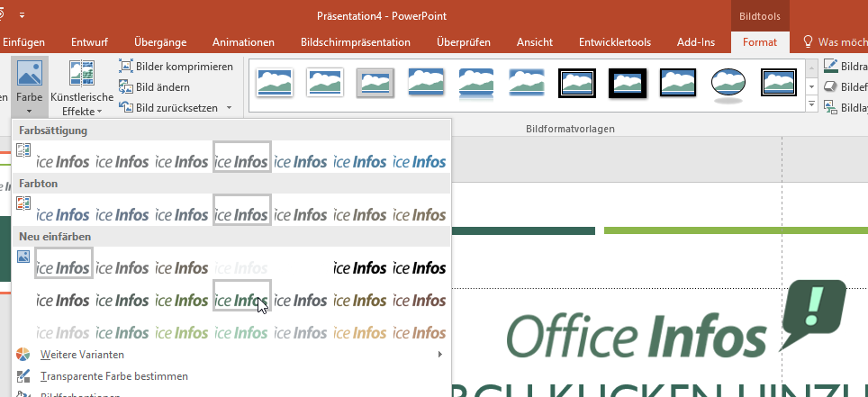Select the Format tab under Bildtools
The height and width of the screenshot is (397, 868).
(x=760, y=42)
